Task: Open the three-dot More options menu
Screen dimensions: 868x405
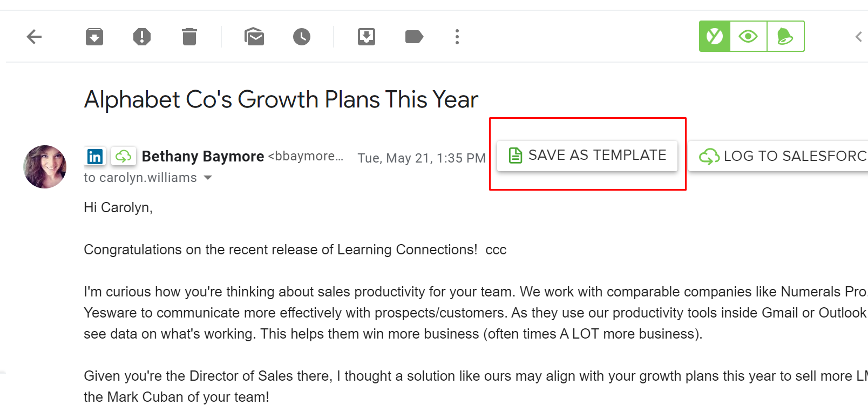Action: pyautogui.click(x=457, y=37)
